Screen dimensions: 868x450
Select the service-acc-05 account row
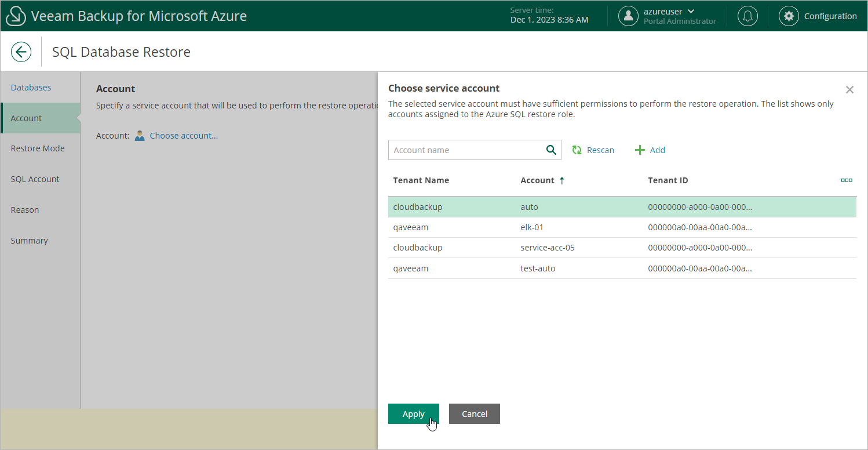pos(622,248)
